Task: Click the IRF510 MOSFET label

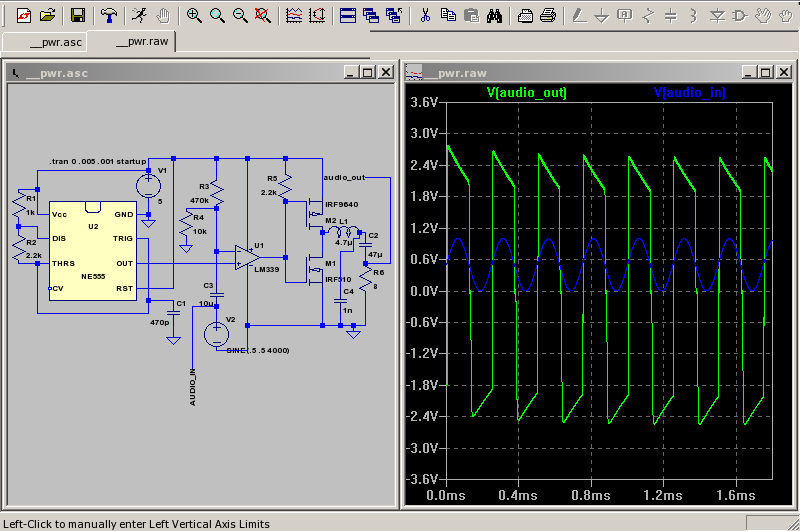Action: [338, 279]
